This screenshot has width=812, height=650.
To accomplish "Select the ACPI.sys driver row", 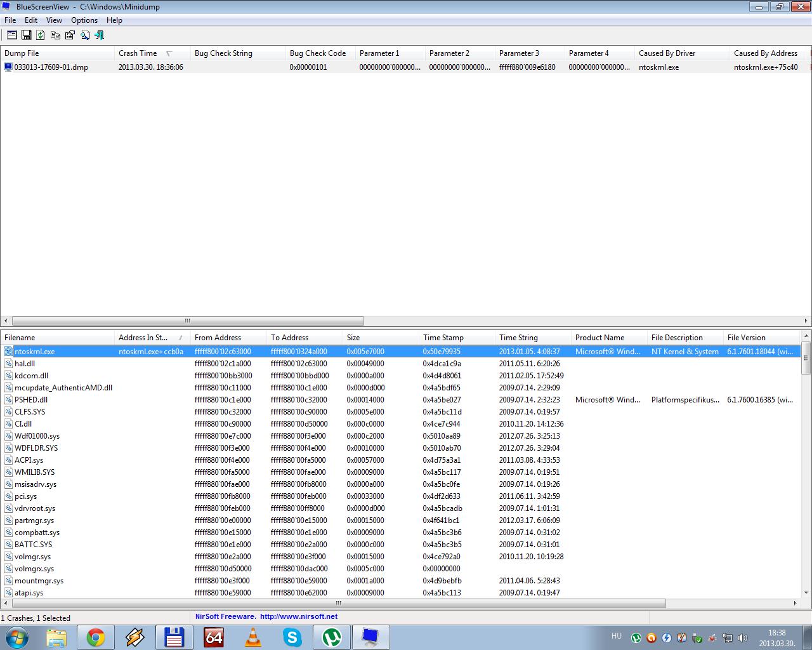I will click(400, 460).
